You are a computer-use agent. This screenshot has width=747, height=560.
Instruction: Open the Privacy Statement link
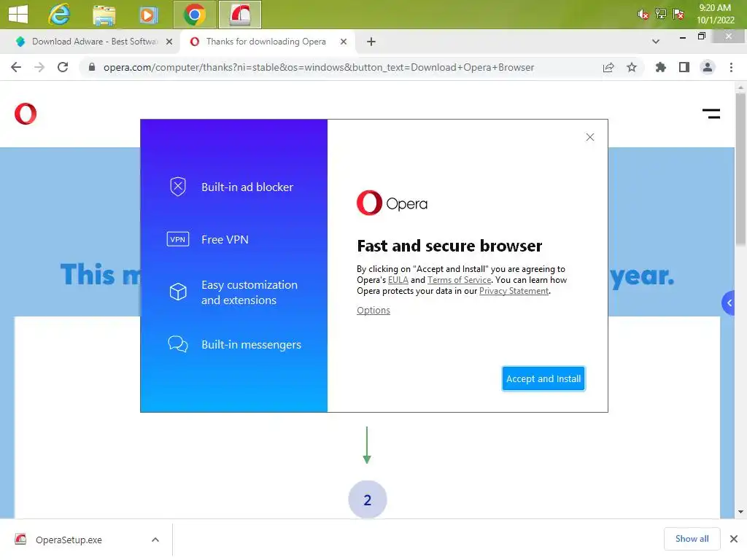pyautogui.click(x=514, y=291)
